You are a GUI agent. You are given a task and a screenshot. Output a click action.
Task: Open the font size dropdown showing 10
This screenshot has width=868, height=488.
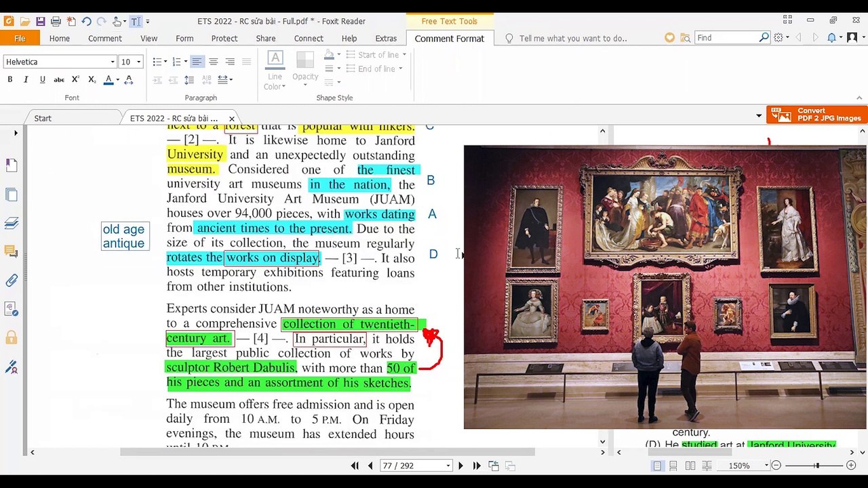[x=138, y=62]
